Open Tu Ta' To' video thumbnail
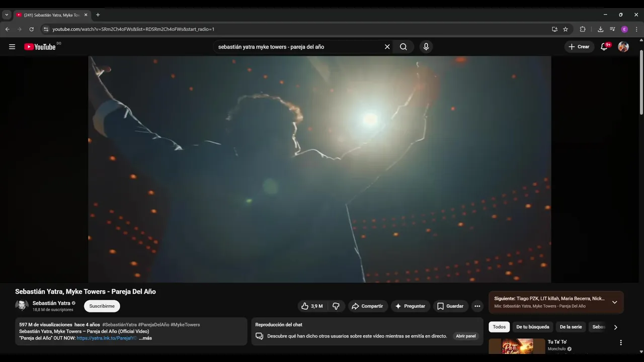 coord(517,346)
